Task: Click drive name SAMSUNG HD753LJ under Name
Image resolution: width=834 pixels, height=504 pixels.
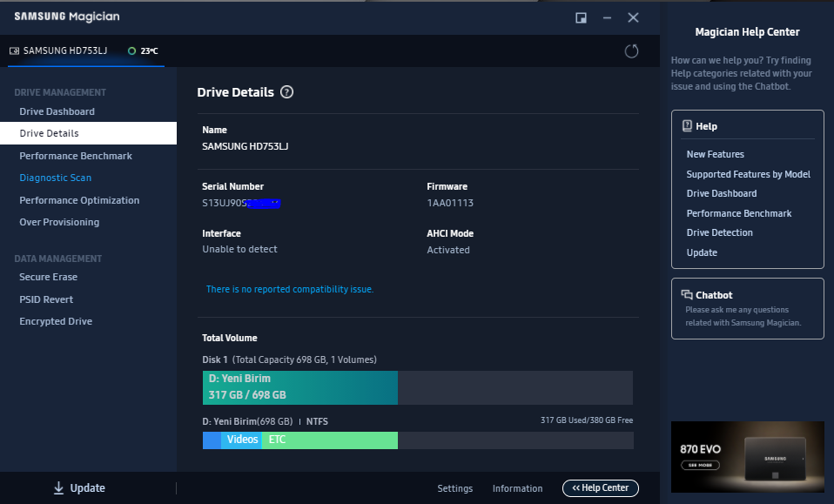Action: pyautogui.click(x=245, y=146)
